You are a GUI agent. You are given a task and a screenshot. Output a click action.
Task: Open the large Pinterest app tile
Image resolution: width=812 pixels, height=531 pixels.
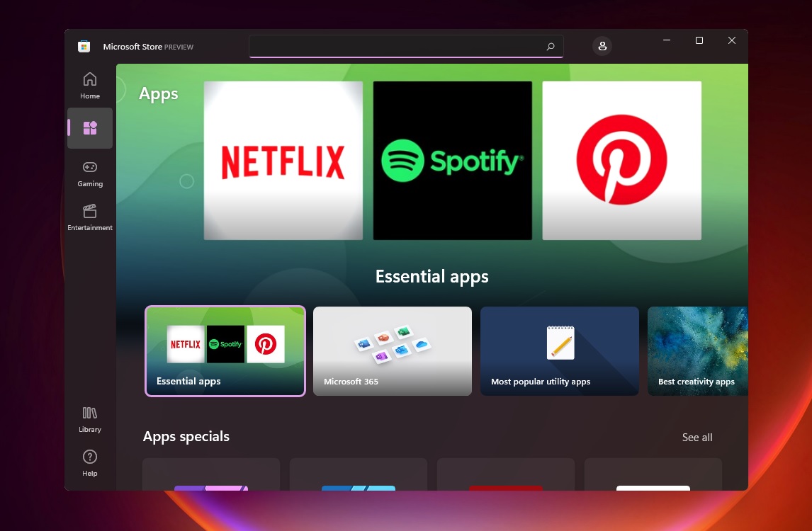[622, 161]
